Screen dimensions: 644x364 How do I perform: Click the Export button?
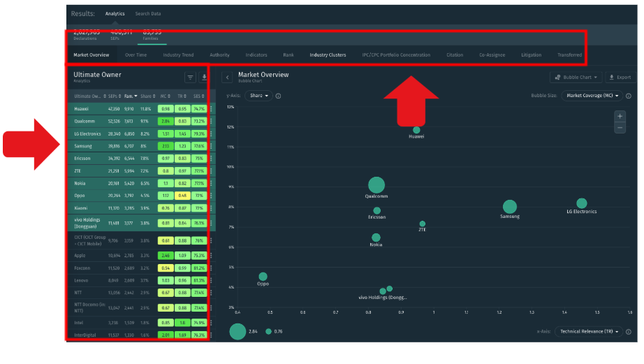click(620, 78)
